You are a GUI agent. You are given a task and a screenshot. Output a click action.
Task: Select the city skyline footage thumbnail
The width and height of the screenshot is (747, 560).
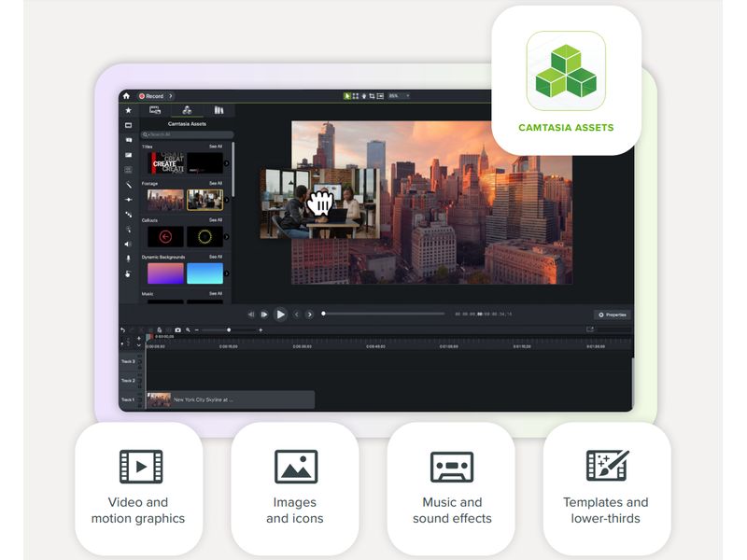(x=165, y=200)
